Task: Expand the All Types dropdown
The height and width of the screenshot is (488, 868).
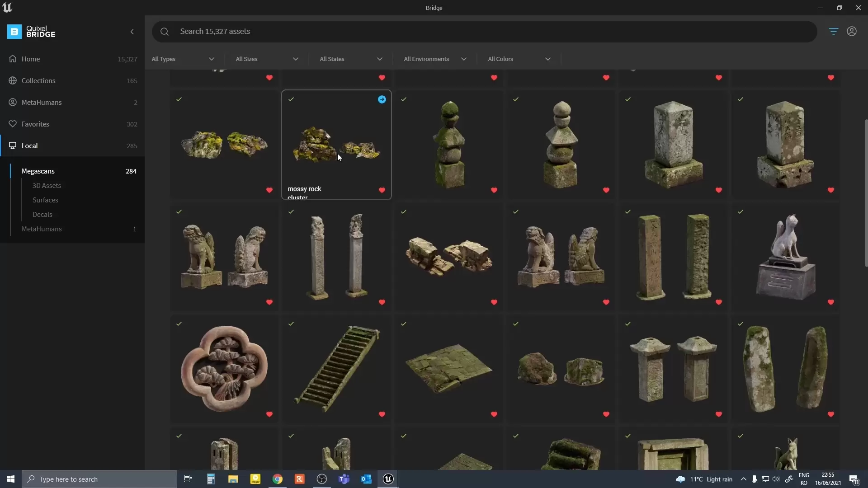Action: click(x=183, y=59)
